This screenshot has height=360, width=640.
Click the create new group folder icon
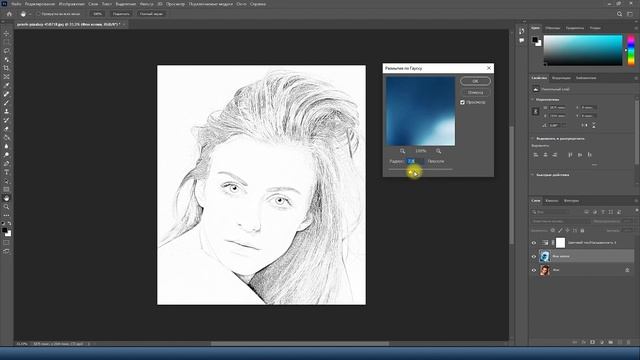(611, 342)
